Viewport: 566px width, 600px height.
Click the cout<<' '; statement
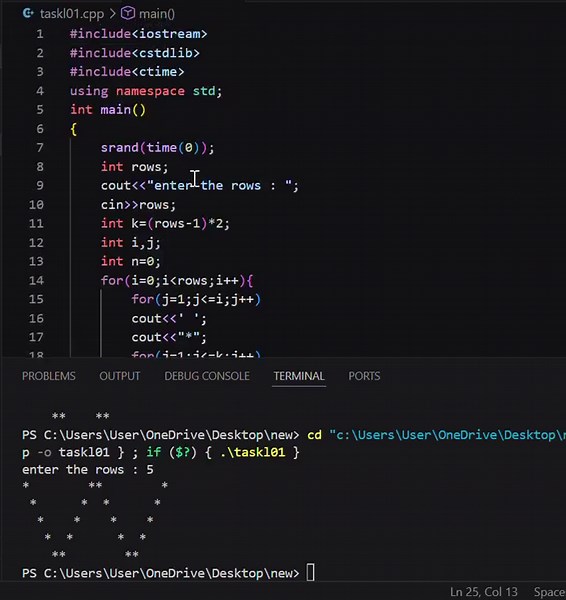point(169,318)
